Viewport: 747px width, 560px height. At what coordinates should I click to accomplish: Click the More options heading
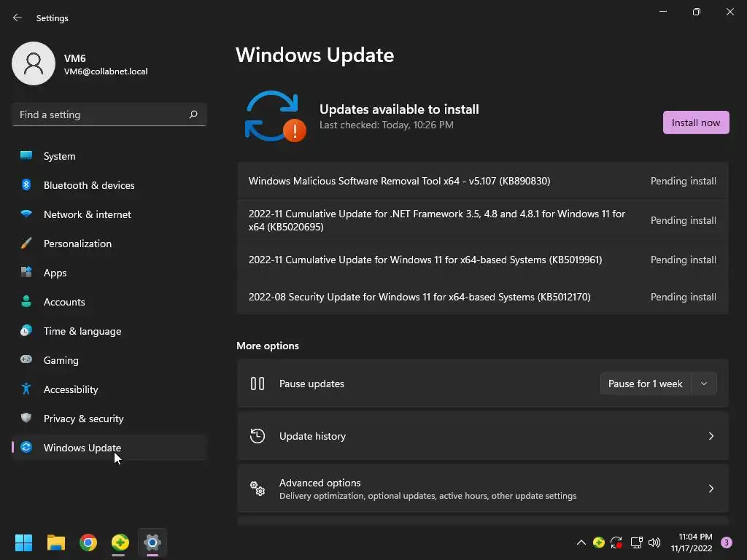pos(268,346)
